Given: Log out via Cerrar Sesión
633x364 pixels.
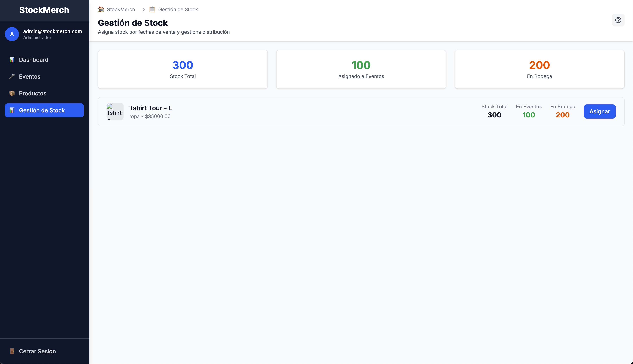Looking at the screenshot, I should point(44,351).
